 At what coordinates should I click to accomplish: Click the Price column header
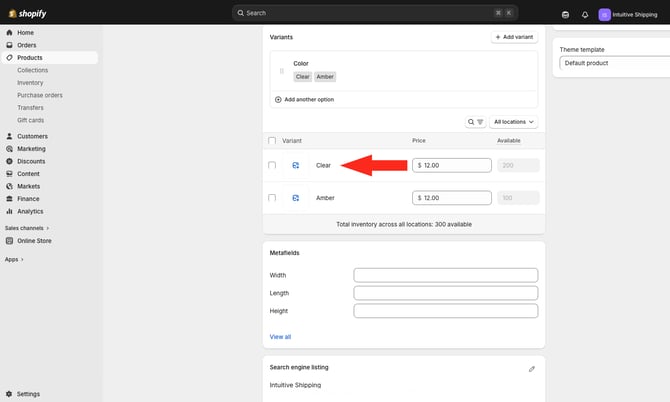[x=419, y=141]
